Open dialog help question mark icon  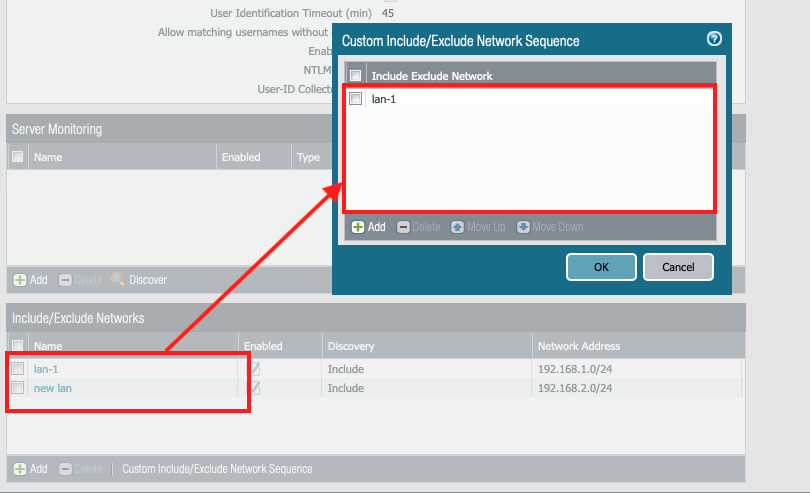coord(714,39)
